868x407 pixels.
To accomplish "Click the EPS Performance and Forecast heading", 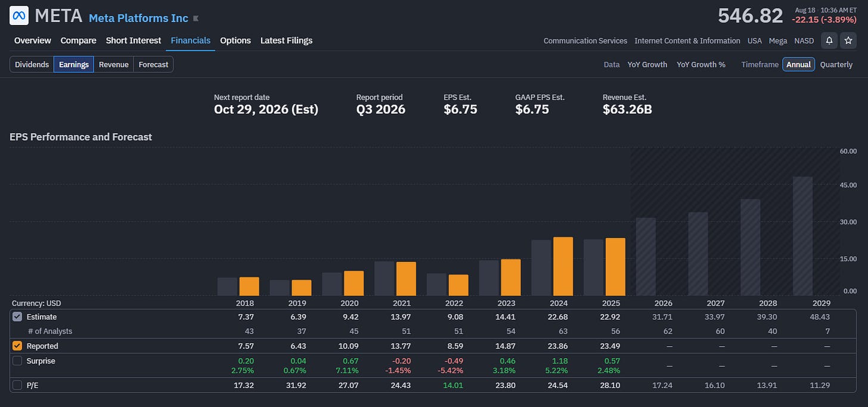I will (x=80, y=137).
